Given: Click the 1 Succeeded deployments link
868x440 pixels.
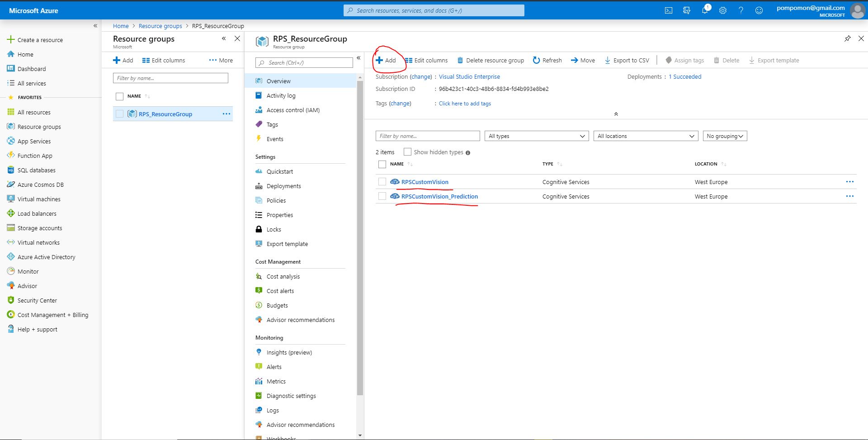Looking at the screenshot, I should click(x=685, y=77).
